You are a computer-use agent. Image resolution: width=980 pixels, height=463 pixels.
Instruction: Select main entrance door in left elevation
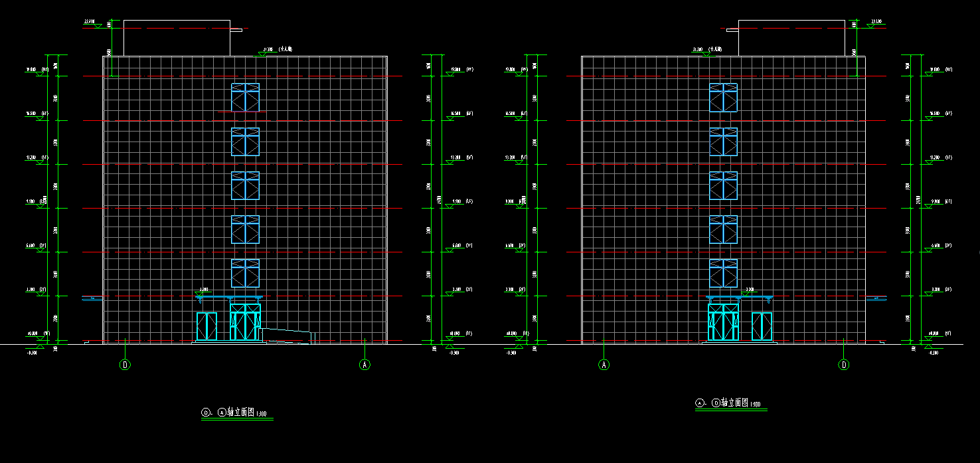pos(245,322)
